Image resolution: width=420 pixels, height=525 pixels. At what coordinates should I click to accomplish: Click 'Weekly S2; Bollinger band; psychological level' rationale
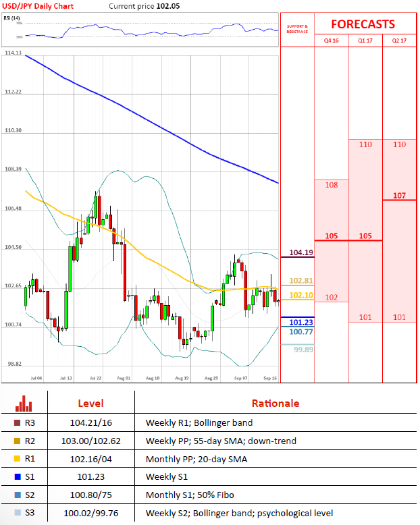pyautogui.click(x=240, y=513)
